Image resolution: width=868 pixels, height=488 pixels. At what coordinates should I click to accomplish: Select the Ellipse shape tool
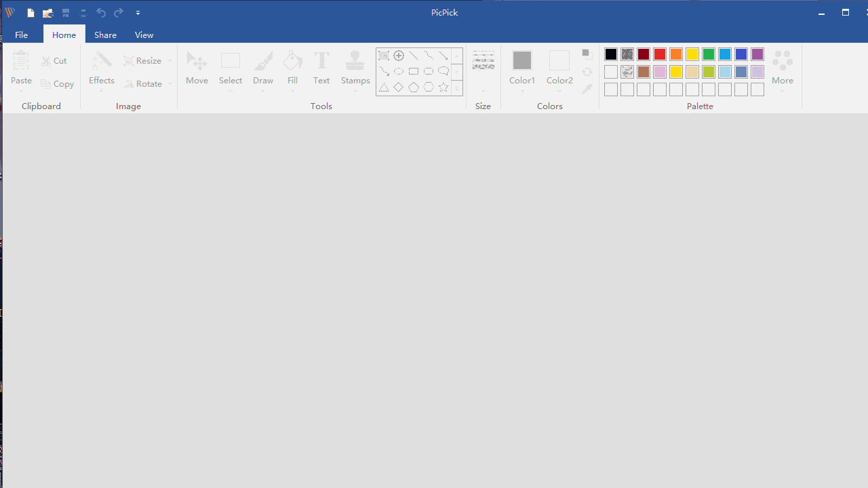(x=399, y=71)
